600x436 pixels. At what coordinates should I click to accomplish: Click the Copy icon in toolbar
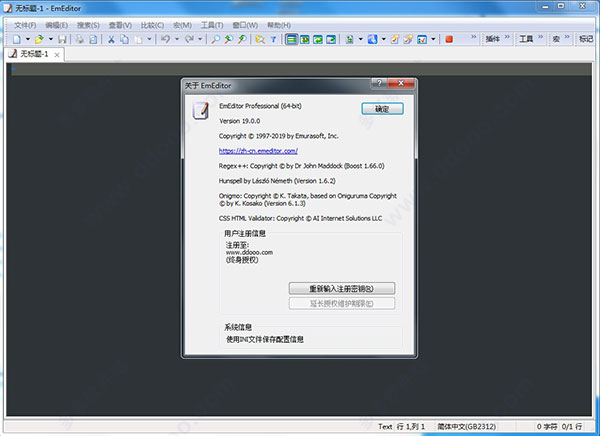(x=124, y=39)
